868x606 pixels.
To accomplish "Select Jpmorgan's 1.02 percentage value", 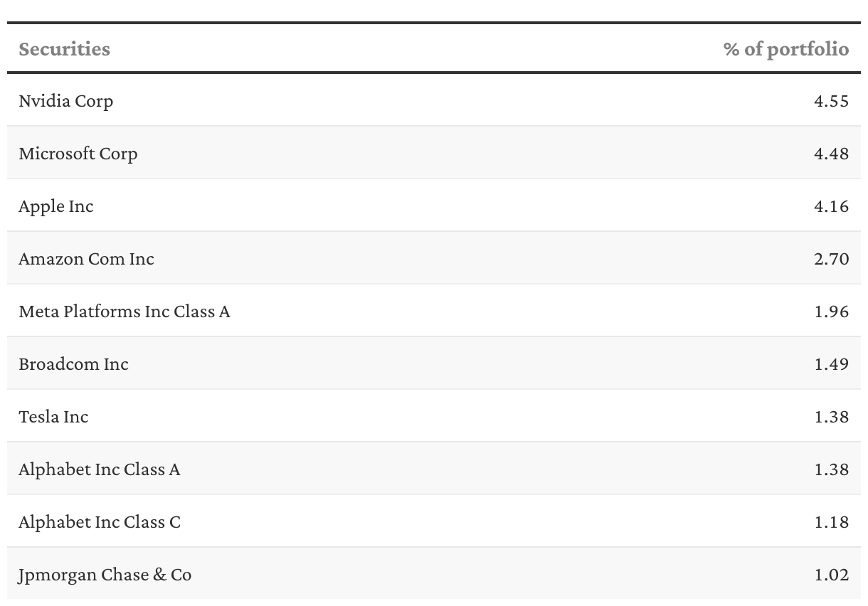I will [x=831, y=575].
